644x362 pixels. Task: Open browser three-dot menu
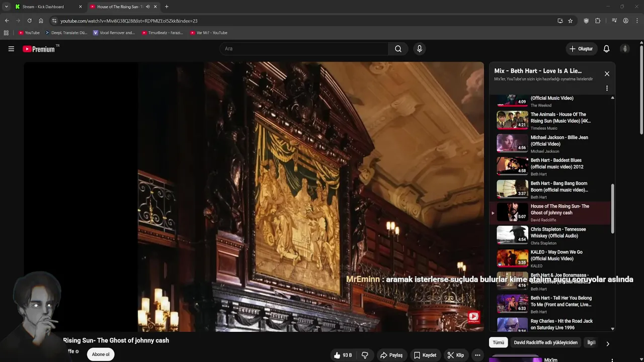(637, 21)
